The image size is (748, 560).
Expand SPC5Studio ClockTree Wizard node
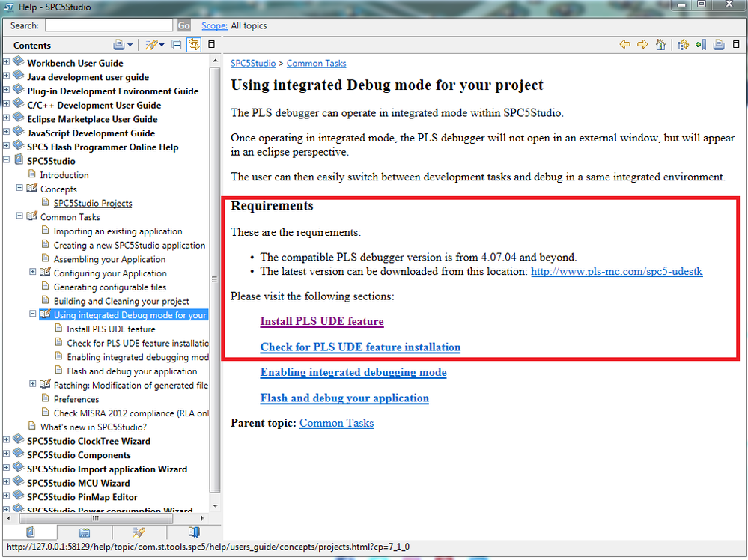[x=6, y=439]
